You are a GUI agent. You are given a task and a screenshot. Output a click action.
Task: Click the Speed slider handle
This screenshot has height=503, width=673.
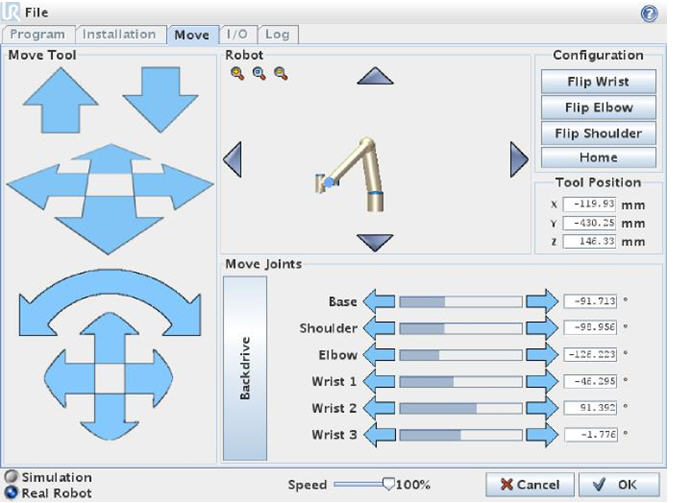388,484
